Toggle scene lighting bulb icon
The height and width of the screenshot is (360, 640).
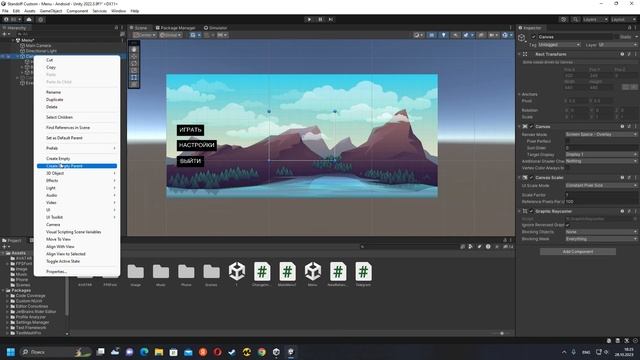[x=444, y=35]
